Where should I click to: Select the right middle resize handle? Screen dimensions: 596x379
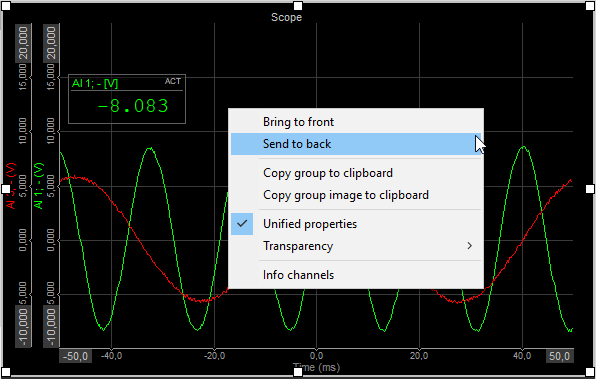click(590, 189)
